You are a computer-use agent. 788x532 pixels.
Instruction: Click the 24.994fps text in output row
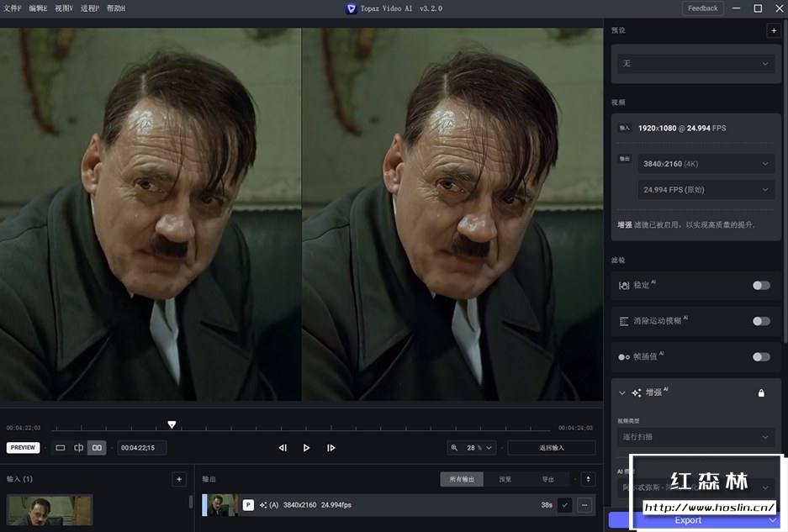coord(336,505)
